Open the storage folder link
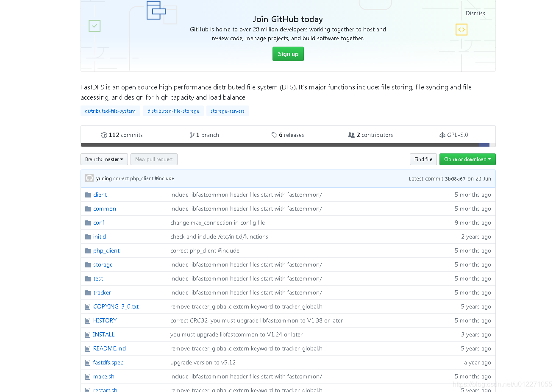The image size is (556, 392). (103, 265)
